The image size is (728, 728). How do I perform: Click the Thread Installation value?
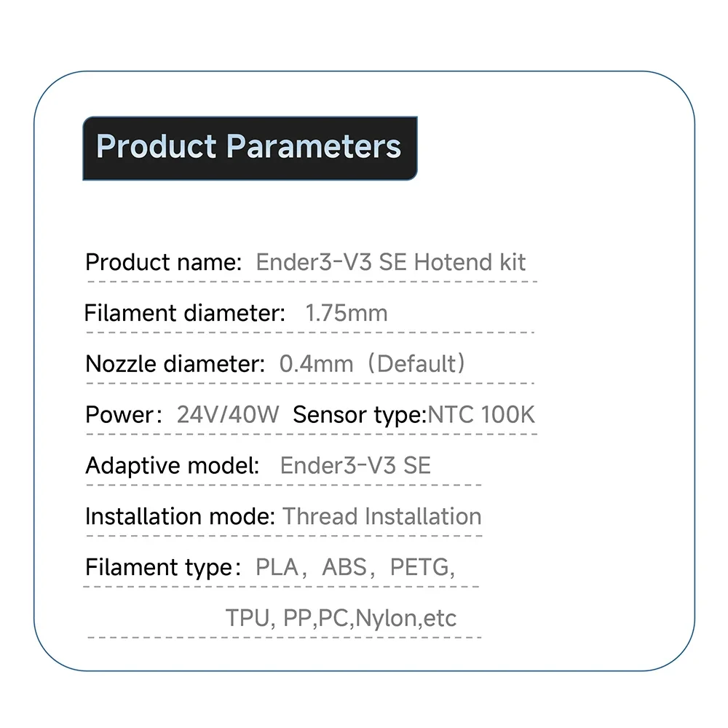click(x=382, y=516)
